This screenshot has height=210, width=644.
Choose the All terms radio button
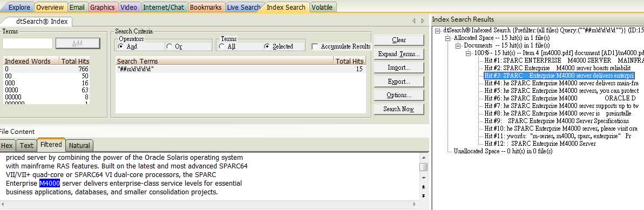[x=222, y=46]
